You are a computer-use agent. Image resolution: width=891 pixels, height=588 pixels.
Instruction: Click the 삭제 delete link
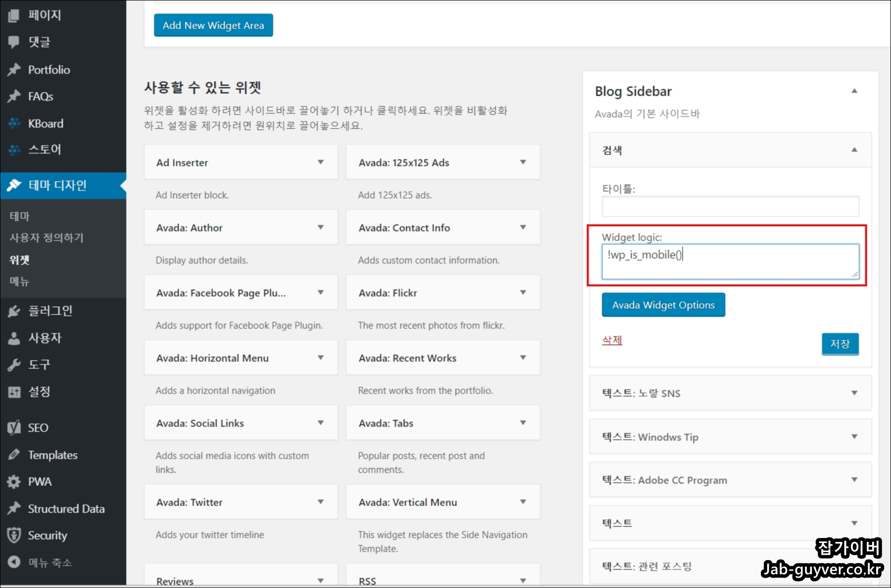(612, 340)
